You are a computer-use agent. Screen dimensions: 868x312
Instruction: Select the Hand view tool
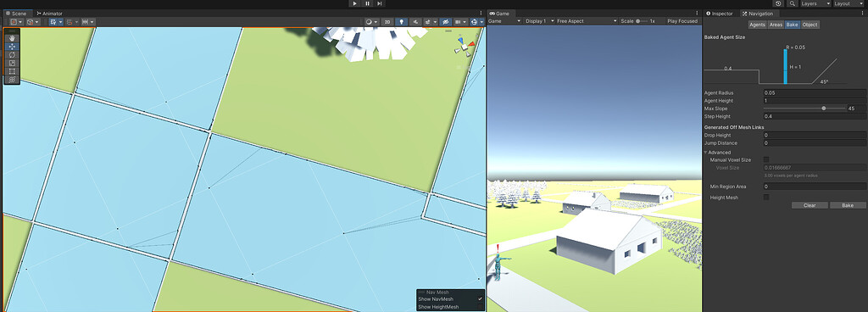click(12, 38)
